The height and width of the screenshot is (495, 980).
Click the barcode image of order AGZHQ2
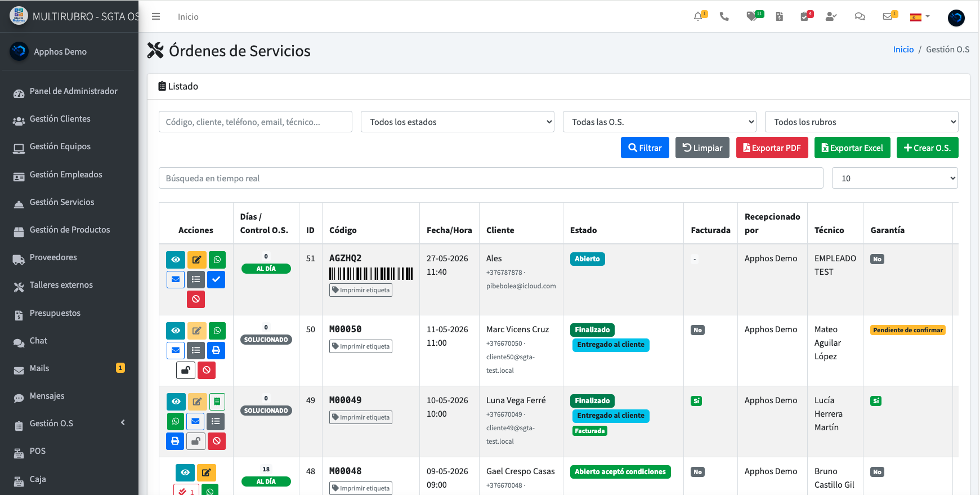pos(371,274)
